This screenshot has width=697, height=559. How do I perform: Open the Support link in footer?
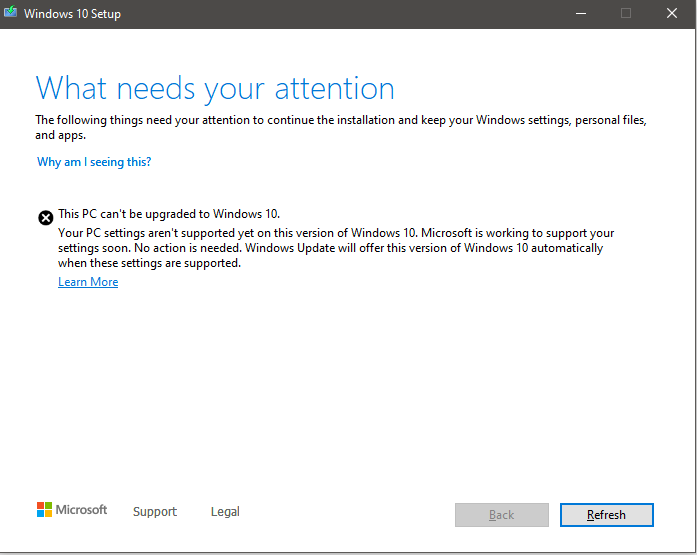(155, 511)
